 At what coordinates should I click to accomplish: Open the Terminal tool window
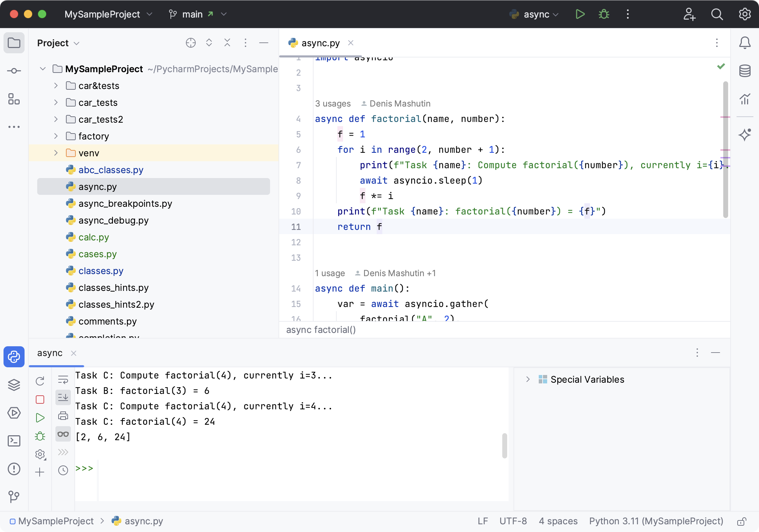[14, 441]
